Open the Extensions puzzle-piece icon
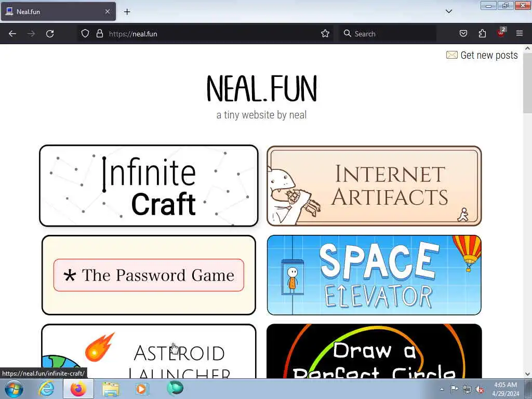This screenshot has height=399, width=532. pos(482,34)
